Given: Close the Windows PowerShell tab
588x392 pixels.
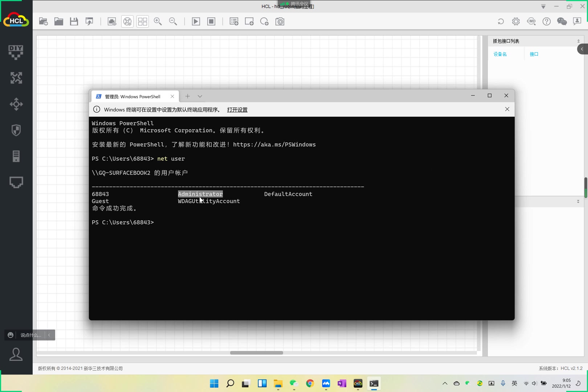Looking at the screenshot, I should [x=172, y=97].
